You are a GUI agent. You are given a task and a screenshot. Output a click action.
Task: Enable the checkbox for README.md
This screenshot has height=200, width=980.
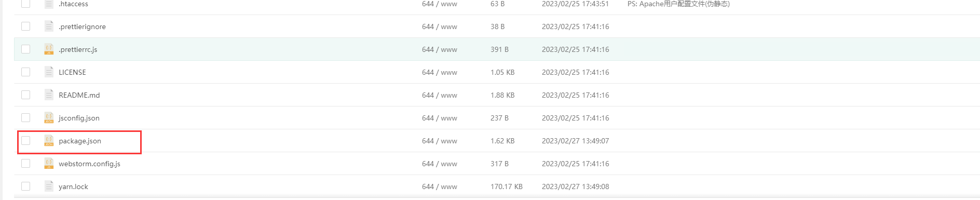26,95
